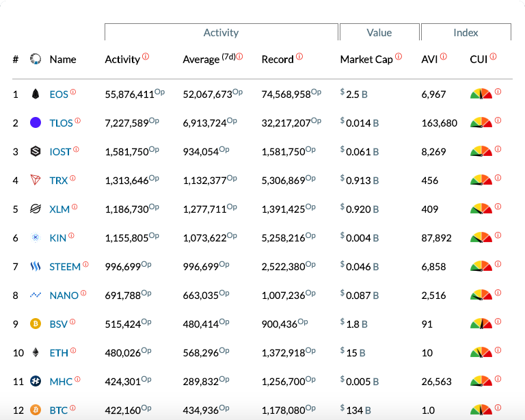Open the STEEM coin link

[x=65, y=267]
